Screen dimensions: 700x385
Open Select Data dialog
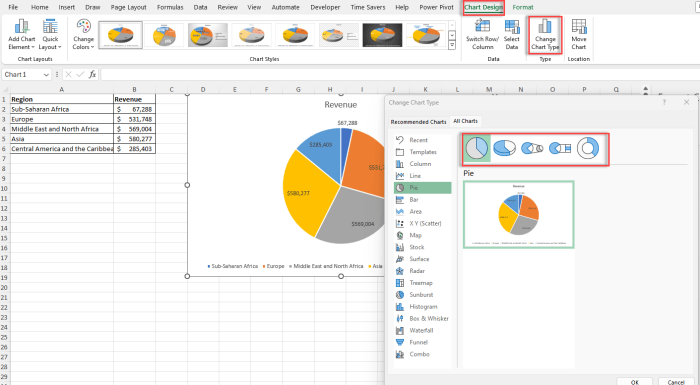pos(512,34)
